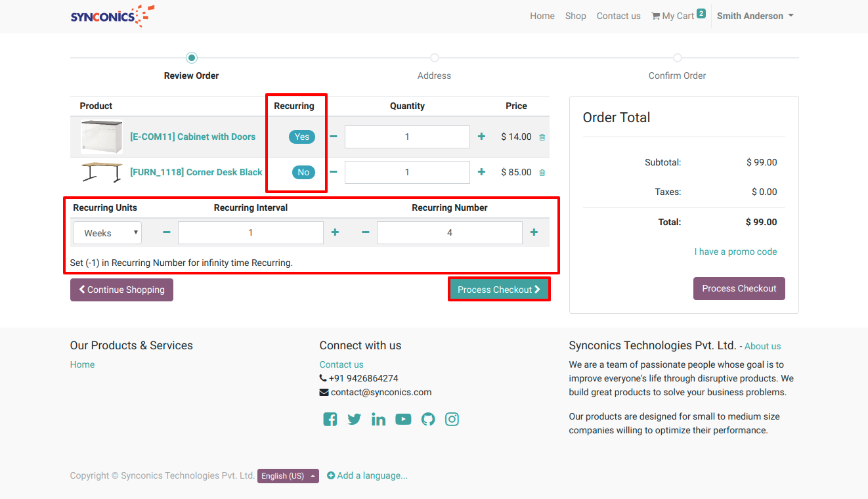
Task: Open the English (US) language selector
Action: (288, 476)
